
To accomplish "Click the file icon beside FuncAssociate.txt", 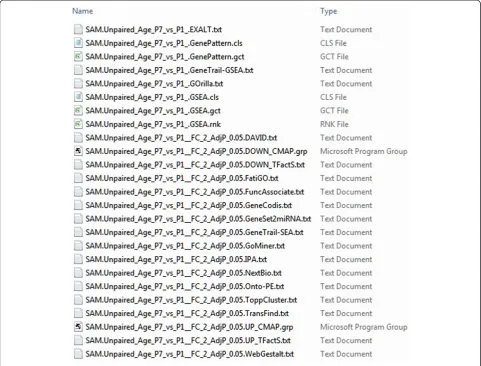I will (78, 192).
